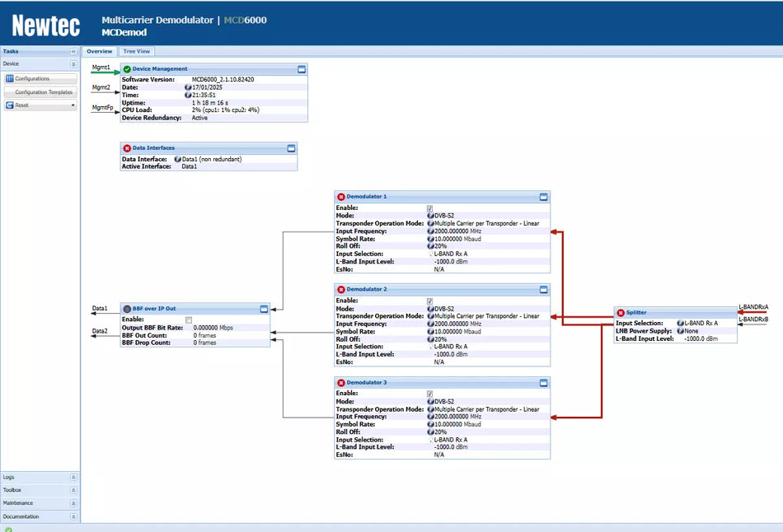Click the green status icon in bottom bar
783x532 pixels.
[8, 529]
